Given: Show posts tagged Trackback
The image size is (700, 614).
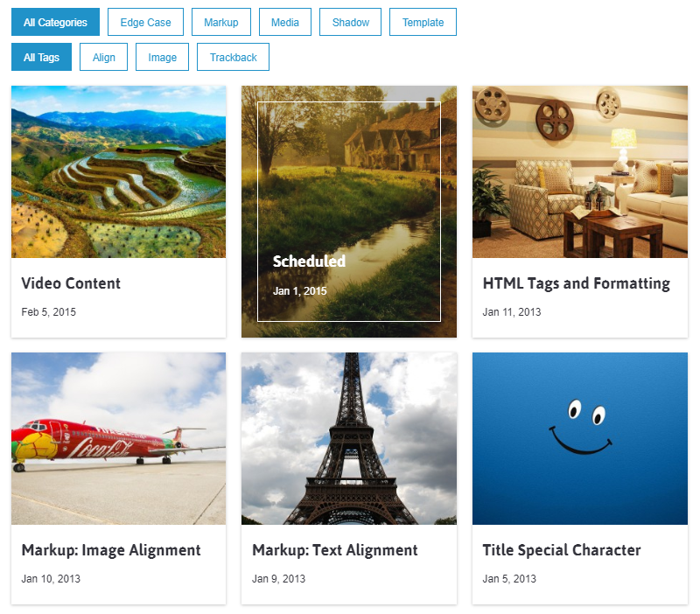Looking at the screenshot, I should point(233,57).
